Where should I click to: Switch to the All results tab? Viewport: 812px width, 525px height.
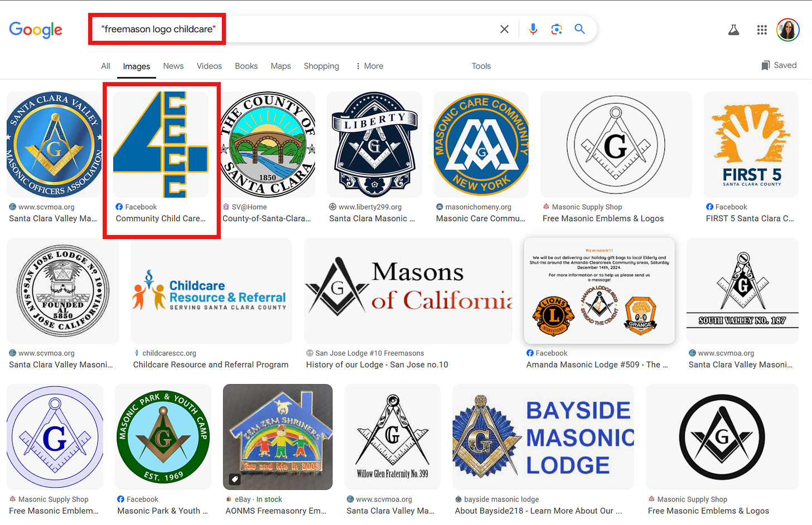click(105, 66)
